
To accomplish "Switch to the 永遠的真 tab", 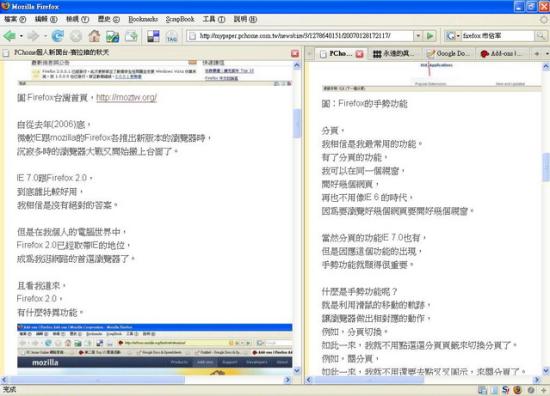I will [x=394, y=54].
